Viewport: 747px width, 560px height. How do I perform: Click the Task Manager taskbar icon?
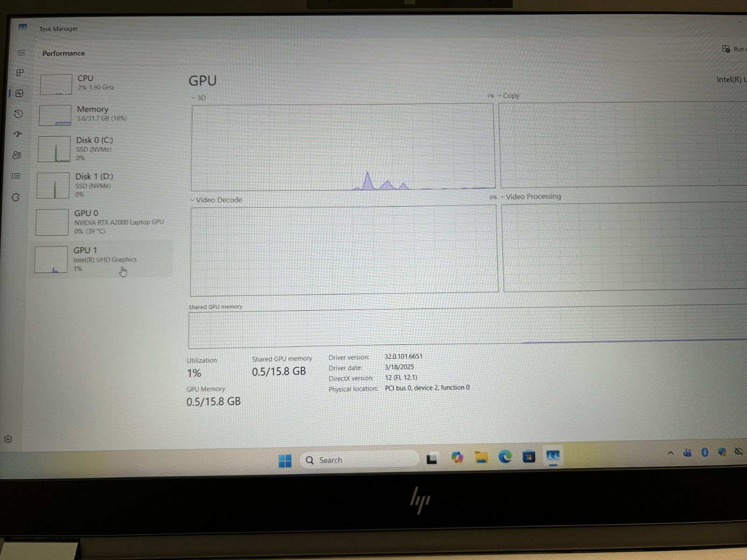[x=553, y=455]
